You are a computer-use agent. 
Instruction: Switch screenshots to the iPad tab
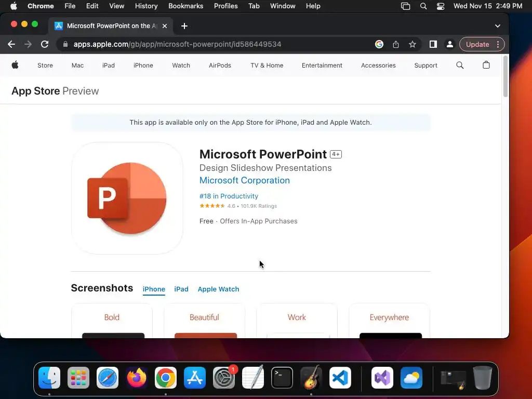[x=181, y=289]
